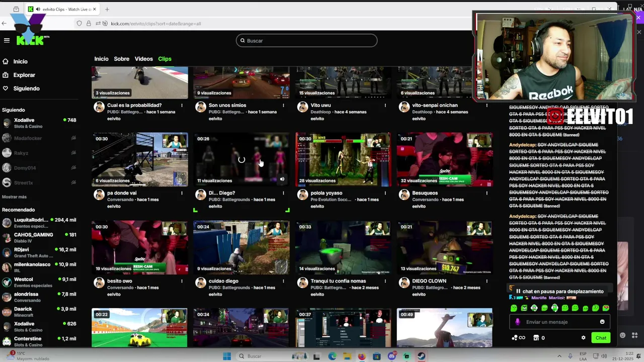Screen dimensions: 644x362
Task: Open Daarick recommended channel
Action: click(x=39, y=312)
